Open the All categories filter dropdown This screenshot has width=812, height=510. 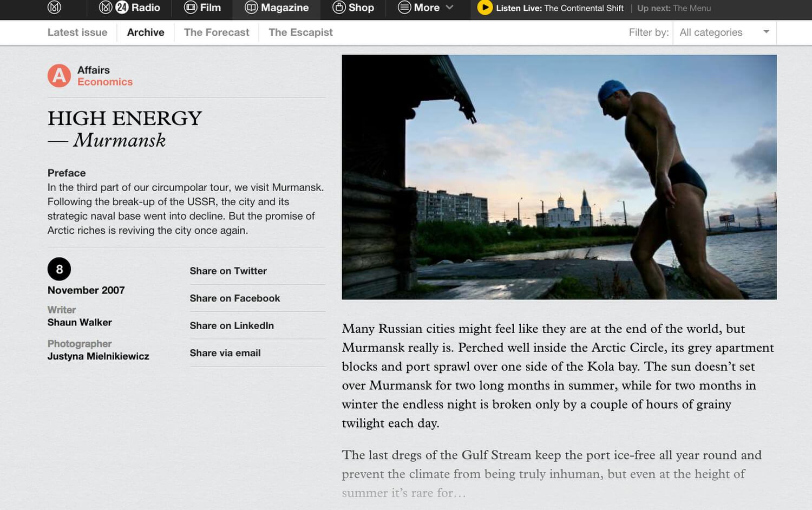(724, 32)
